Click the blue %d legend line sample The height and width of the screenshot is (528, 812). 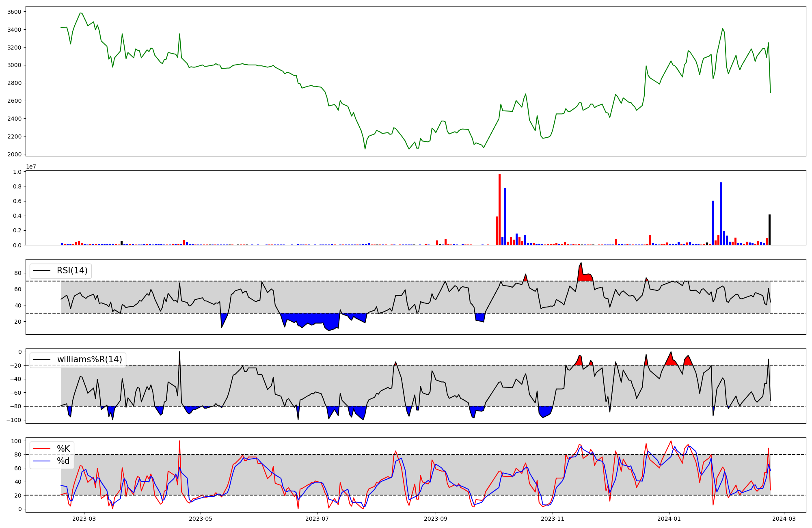[41, 461]
